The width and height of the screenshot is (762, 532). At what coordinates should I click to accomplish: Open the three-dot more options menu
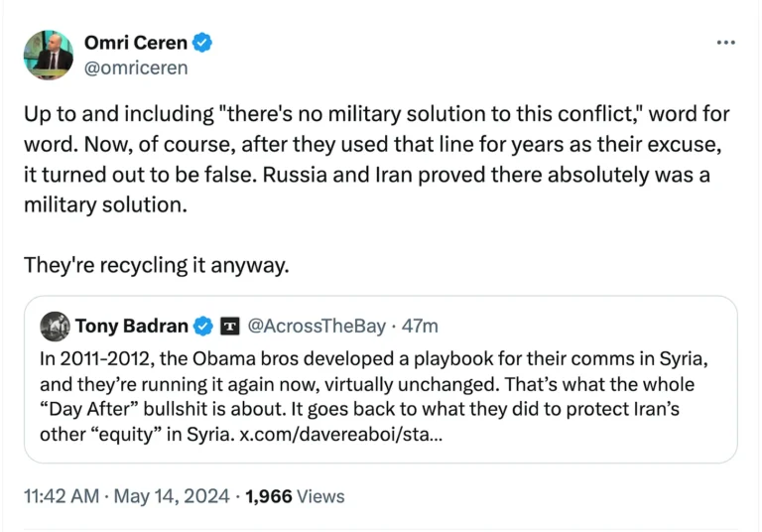(x=725, y=43)
